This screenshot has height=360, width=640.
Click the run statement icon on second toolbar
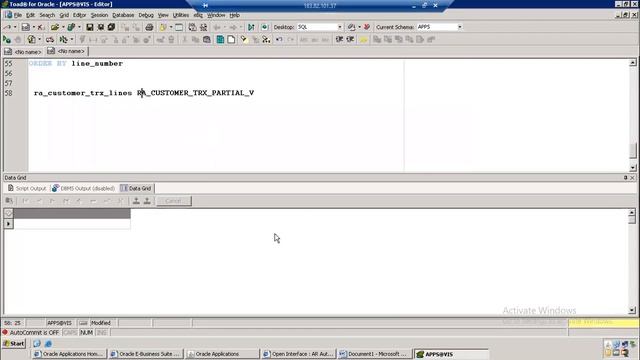pos(7,40)
